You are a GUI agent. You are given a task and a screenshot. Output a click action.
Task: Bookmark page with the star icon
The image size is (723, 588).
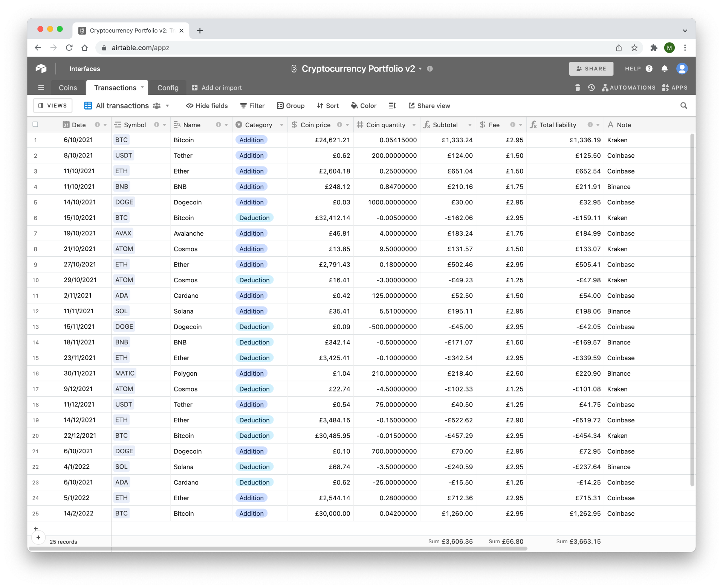click(x=634, y=48)
